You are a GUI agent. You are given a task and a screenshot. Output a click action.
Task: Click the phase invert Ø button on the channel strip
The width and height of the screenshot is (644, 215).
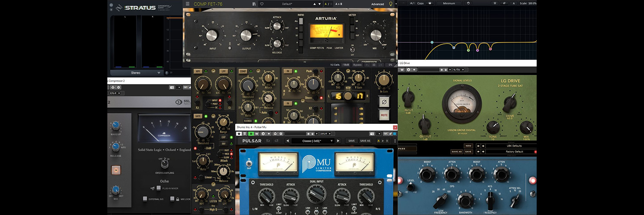384,102
